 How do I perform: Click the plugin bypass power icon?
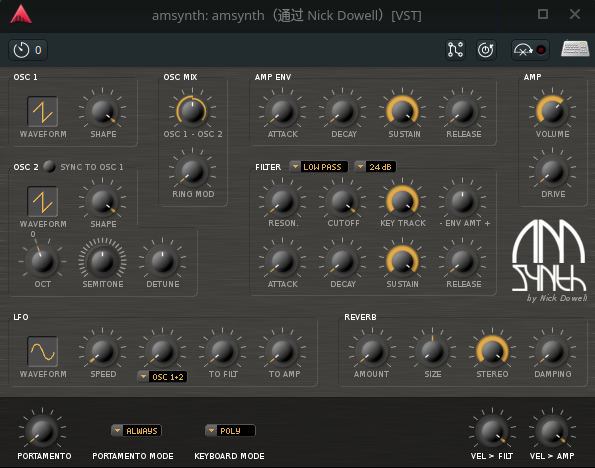(486, 50)
